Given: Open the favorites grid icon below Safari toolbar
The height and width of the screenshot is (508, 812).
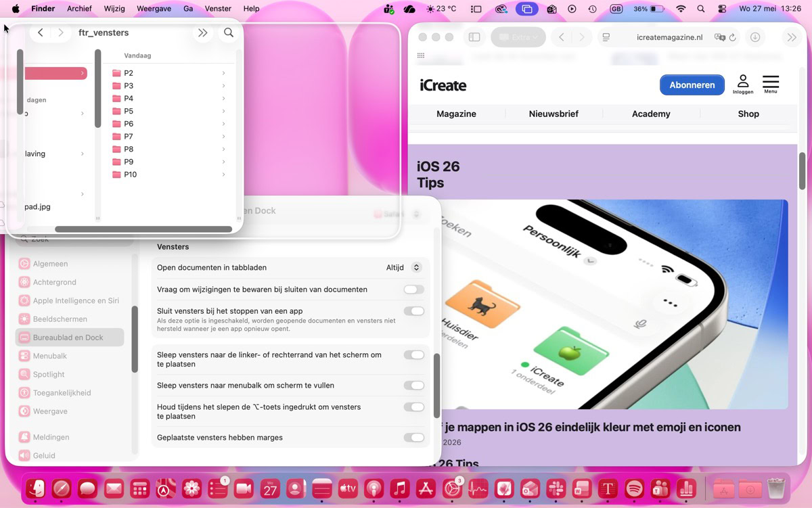Looking at the screenshot, I should tap(421, 55).
